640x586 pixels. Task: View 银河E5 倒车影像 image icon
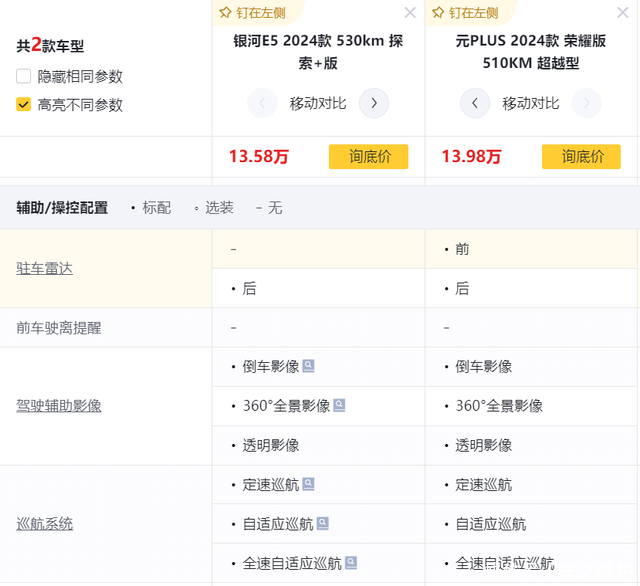pos(309,366)
